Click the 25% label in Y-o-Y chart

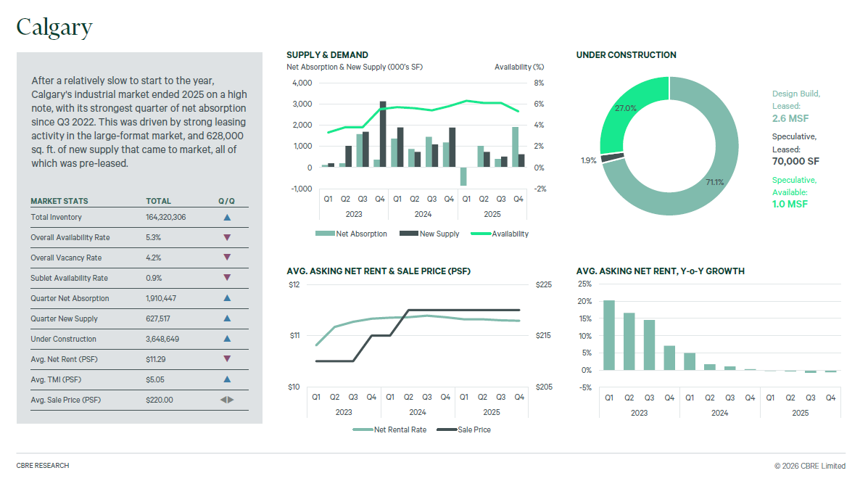pyautogui.click(x=585, y=284)
